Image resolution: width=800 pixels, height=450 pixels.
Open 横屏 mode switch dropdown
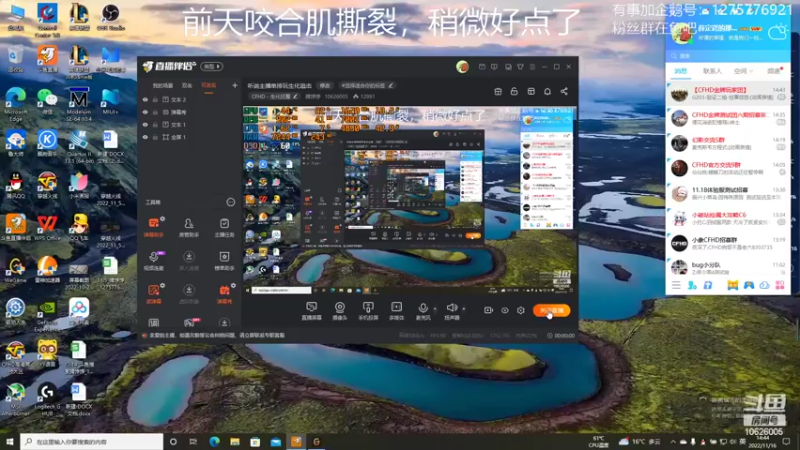(x=212, y=66)
